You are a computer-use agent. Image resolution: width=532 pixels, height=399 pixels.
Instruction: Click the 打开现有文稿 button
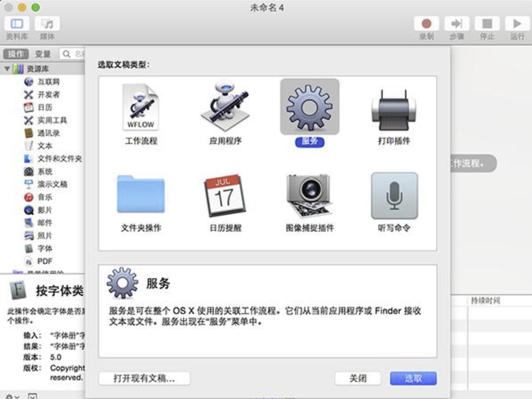[144, 378]
